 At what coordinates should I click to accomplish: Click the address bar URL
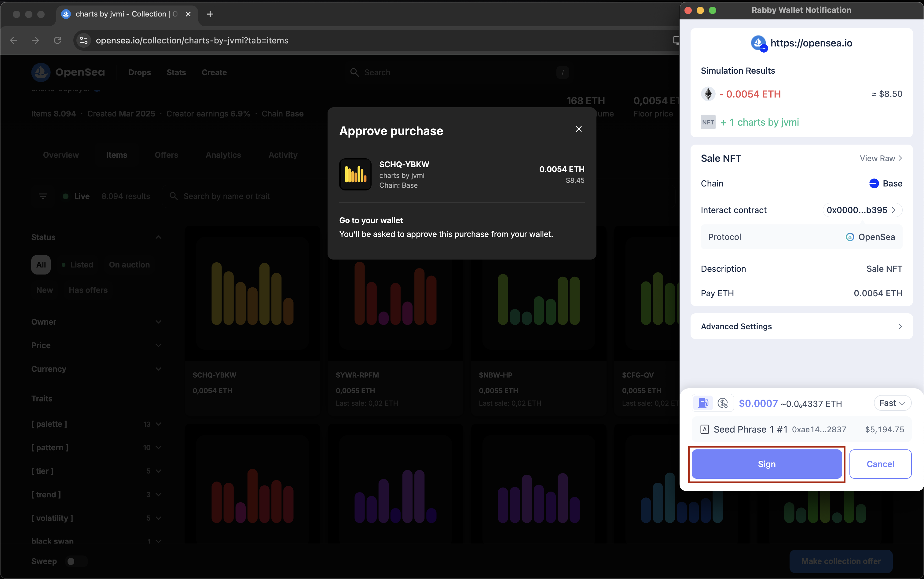click(192, 40)
